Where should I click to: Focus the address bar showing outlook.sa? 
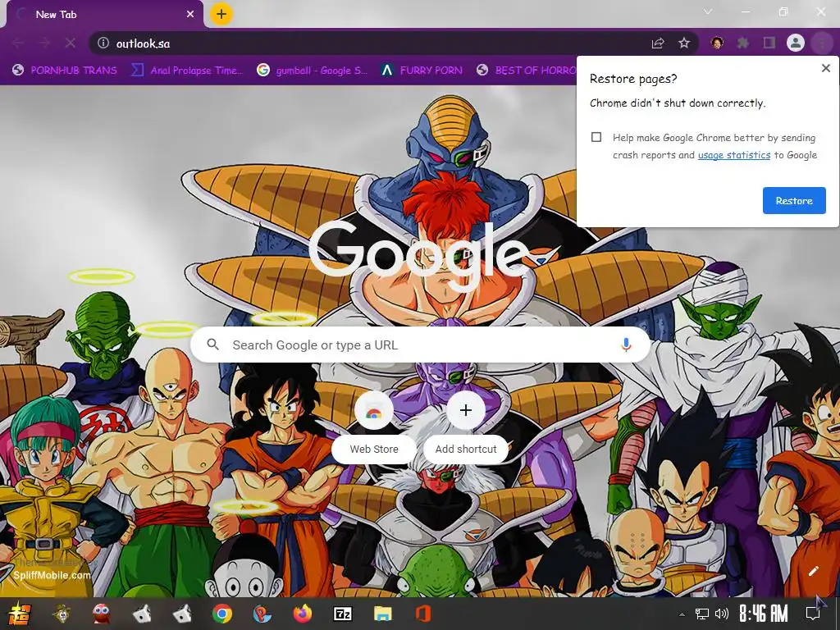click(375, 43)
